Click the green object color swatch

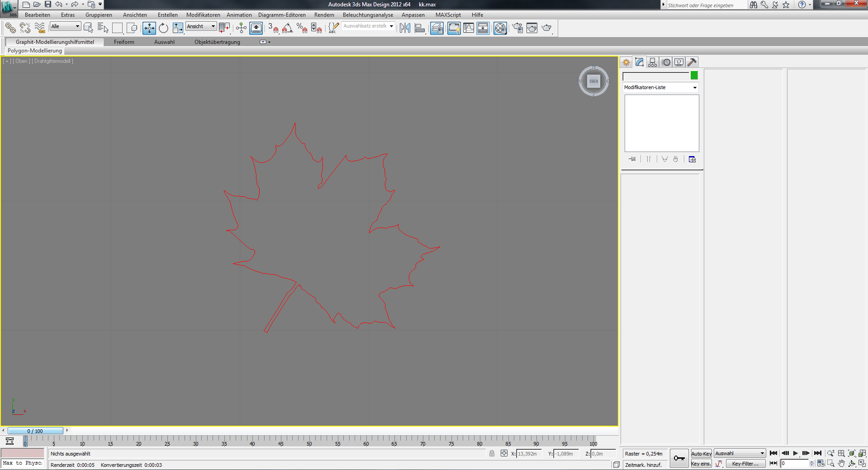point(694,76)
